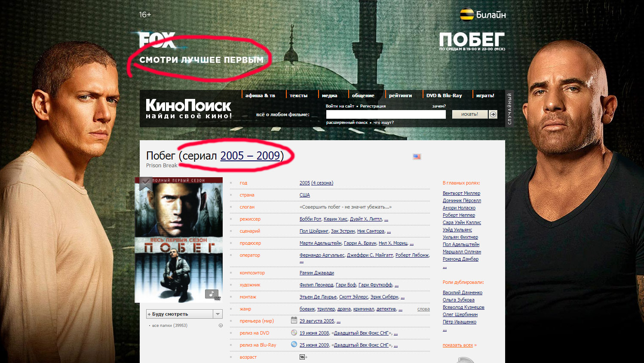Click the 19 июня 2008 DVD release link

(x=314, y=333)
